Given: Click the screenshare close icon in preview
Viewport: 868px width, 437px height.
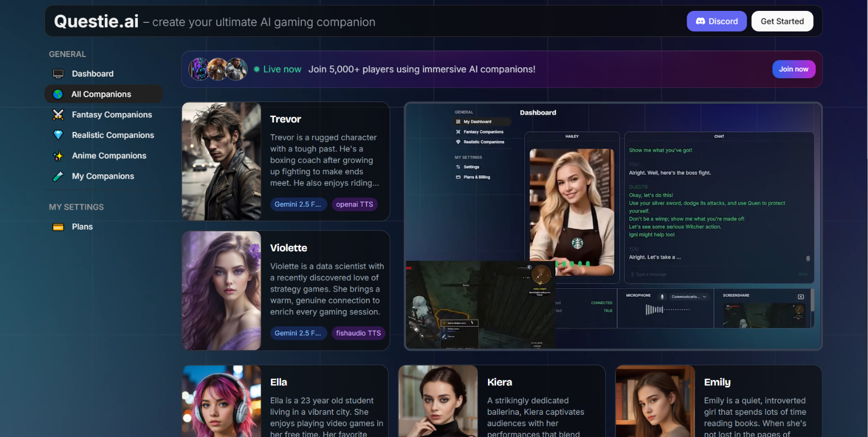Looking at the screenshot, I should pos(801,296).
